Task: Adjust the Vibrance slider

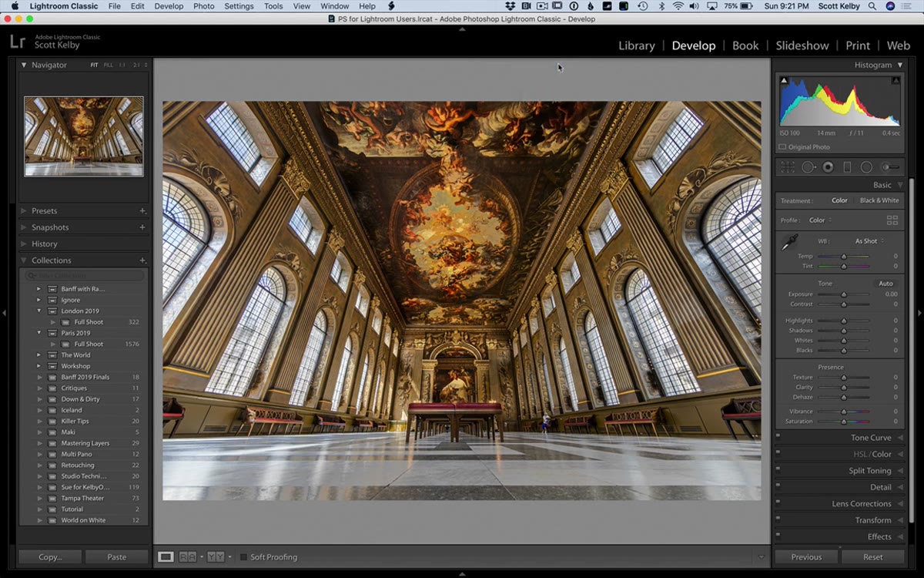Action: point(844,412)
